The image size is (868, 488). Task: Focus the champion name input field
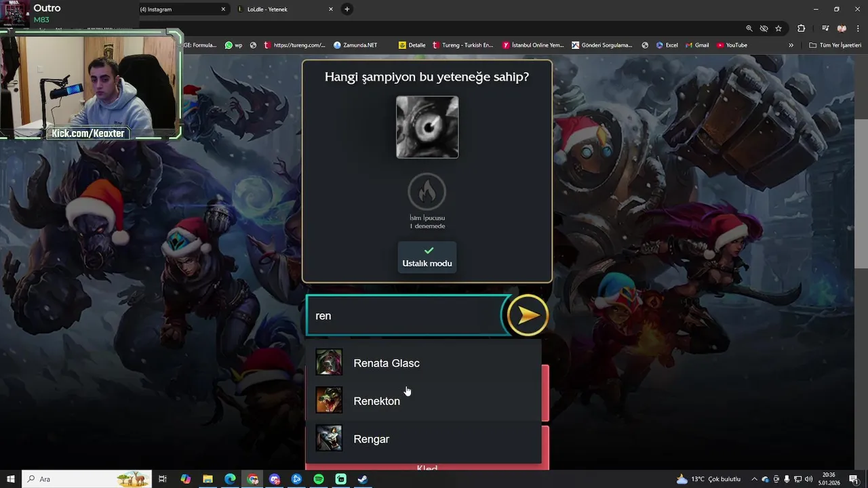407,316
